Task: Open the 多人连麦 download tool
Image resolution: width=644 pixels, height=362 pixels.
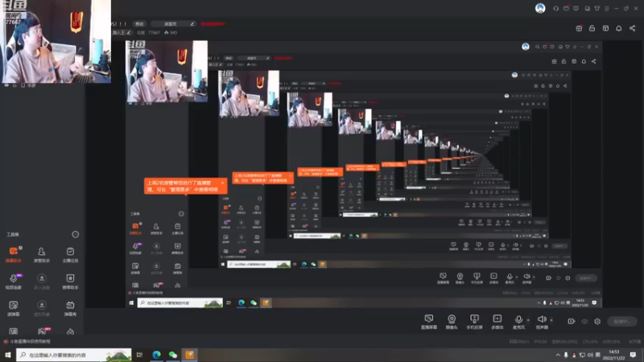Action: pos(42,281)
